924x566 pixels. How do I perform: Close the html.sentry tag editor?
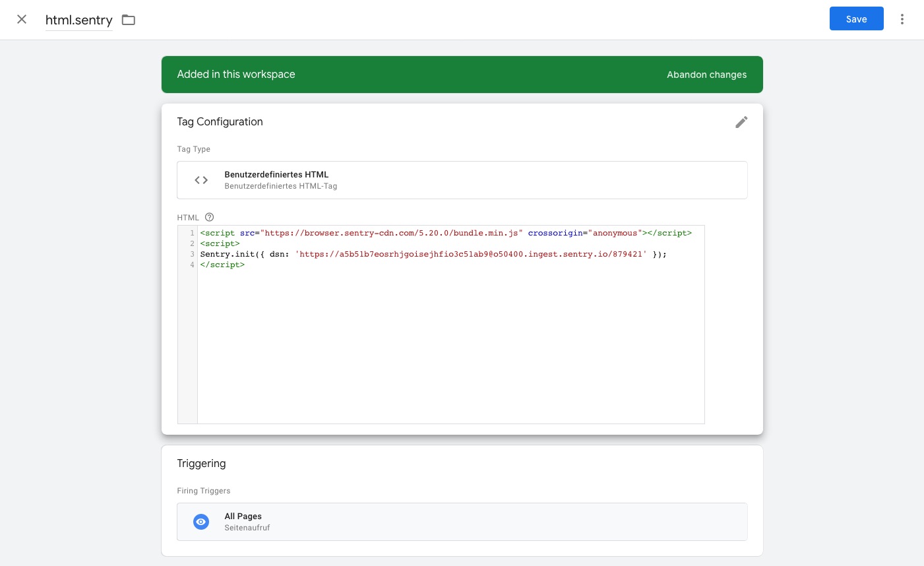(22, 19)
